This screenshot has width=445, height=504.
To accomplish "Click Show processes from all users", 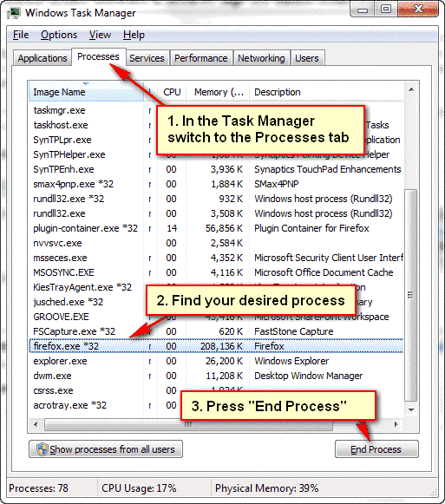I will tap(106, 449).
